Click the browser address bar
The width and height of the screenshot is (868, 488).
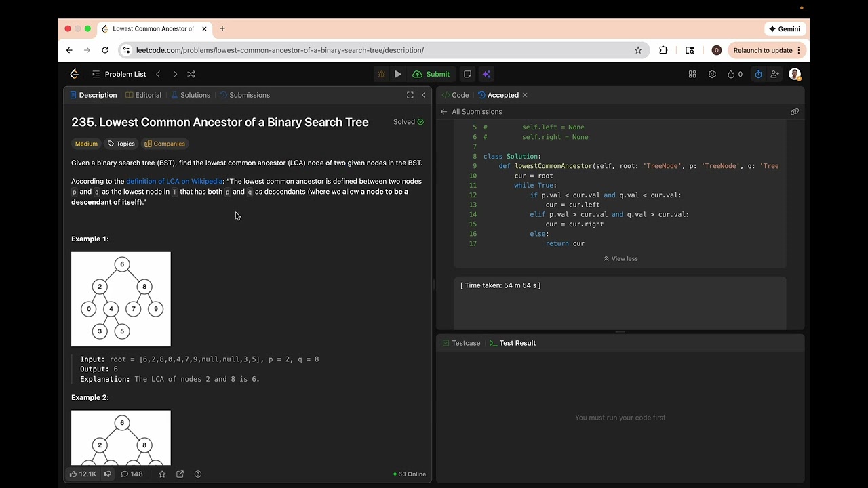click(380, 50)
